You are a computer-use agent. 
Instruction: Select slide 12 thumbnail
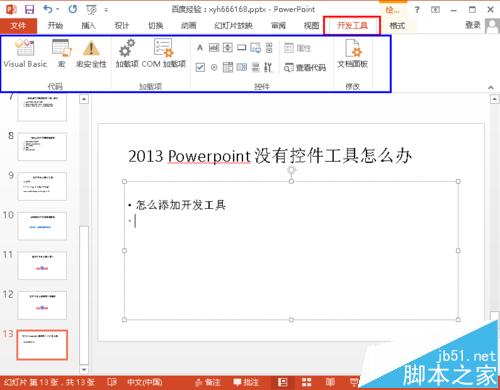42,305
